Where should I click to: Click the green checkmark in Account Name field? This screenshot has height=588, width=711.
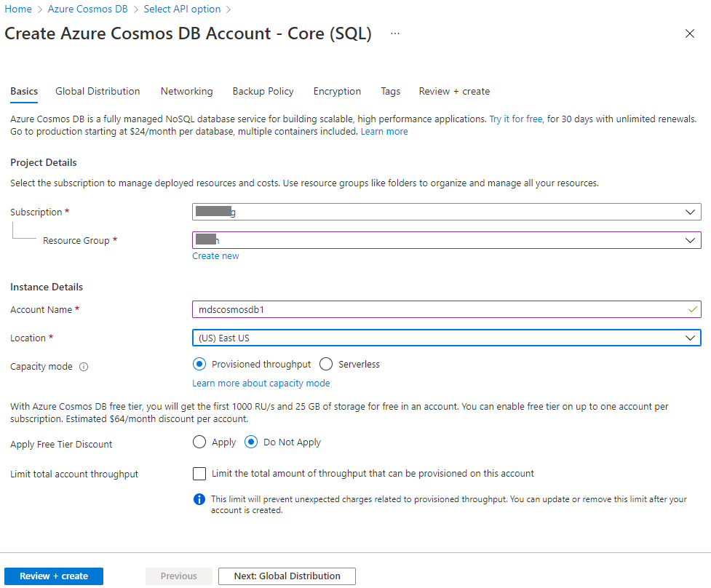(692, 309)
